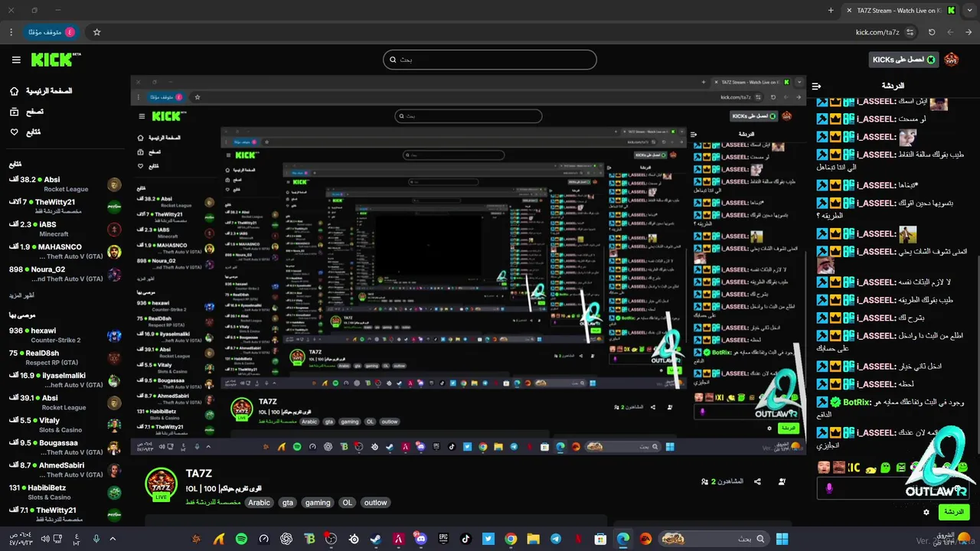Open the Home page sidebar link
The width and height of the screenshot is (980, 551).
point(41,91)
